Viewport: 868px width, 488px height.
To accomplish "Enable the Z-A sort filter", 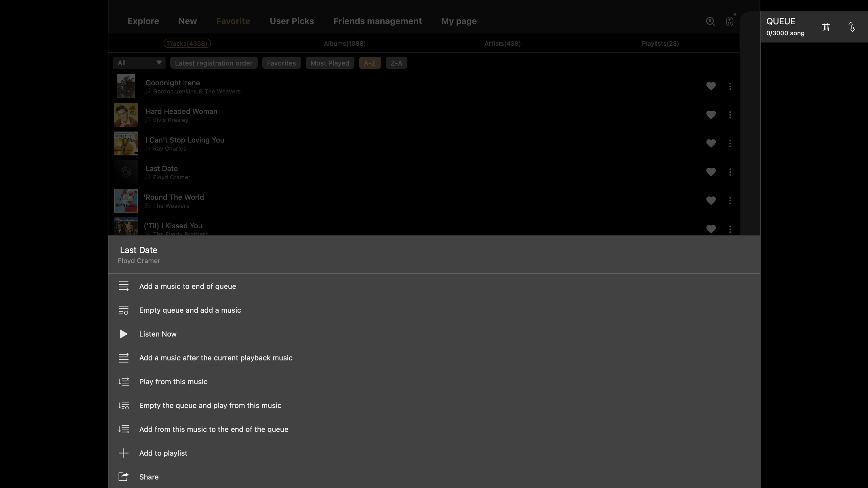I will [396, 63].
